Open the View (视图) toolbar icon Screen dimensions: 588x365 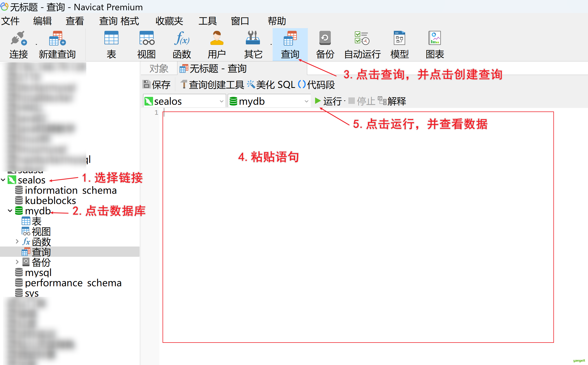point(146,45)
